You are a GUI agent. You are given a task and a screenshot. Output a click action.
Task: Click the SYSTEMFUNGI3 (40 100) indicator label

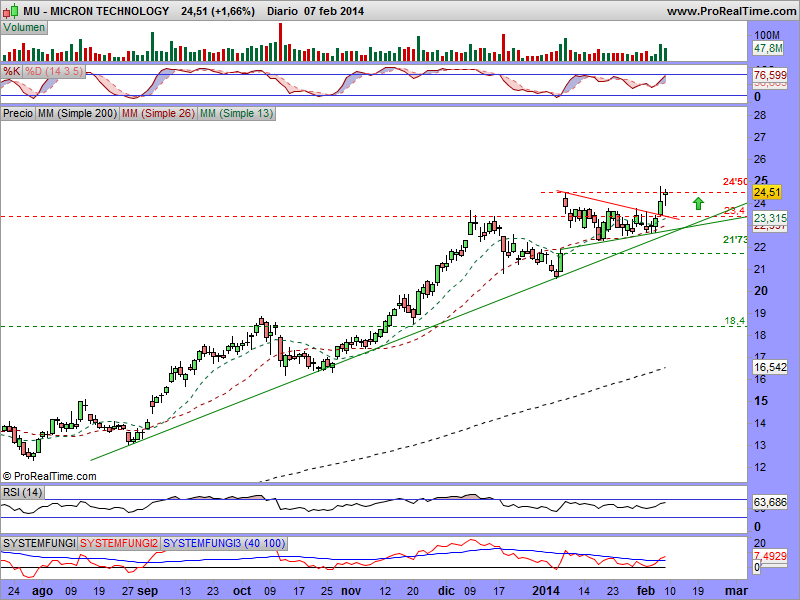click(x=224, y=543)
